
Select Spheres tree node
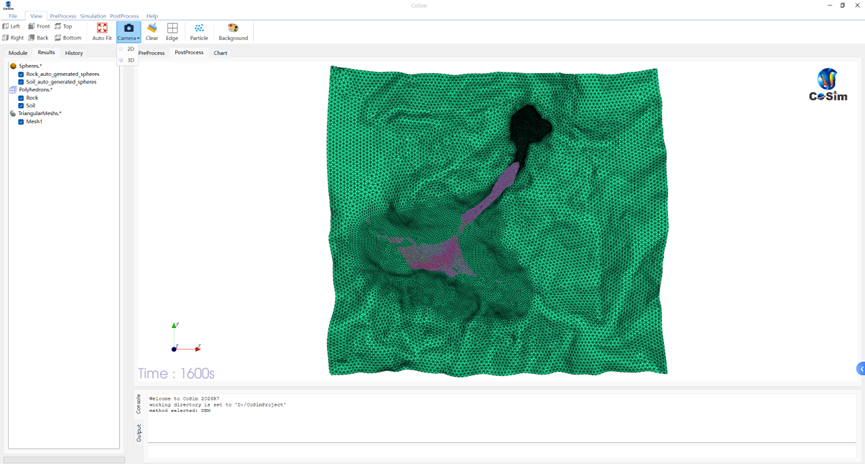click(x=30, y=66)
